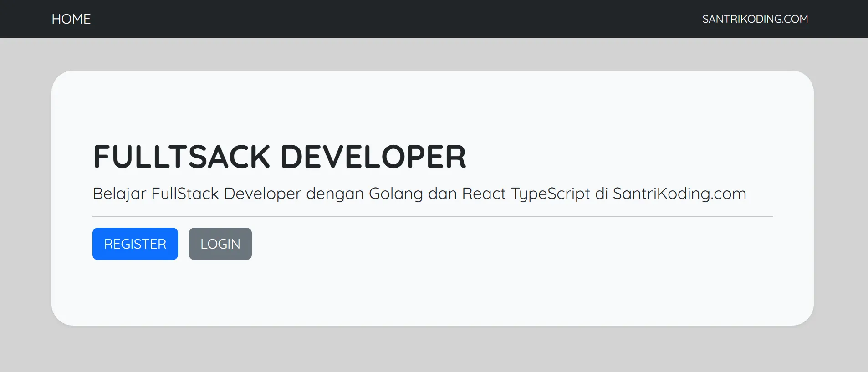
Task: Go to the HOME navbar link
Action: (x=71, y=19)
